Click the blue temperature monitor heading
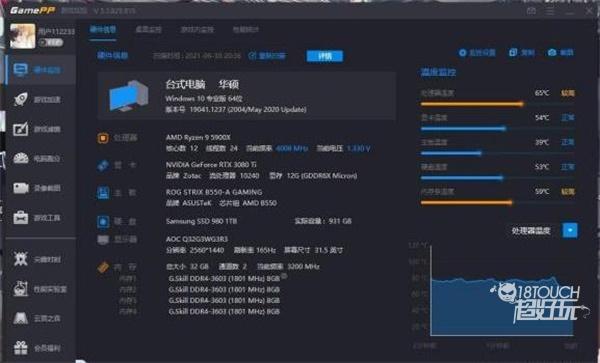The width and height of the screenshot is (600, 363). [x=438, y=72]
